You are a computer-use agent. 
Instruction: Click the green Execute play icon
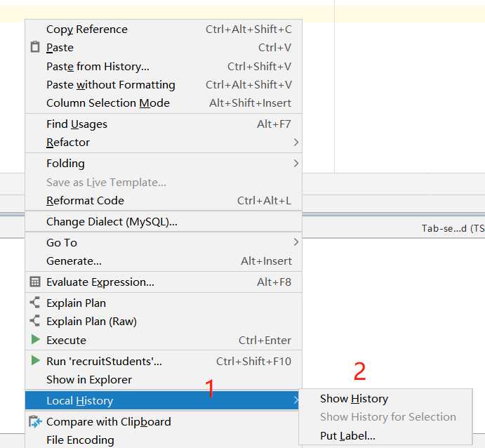point(35,340)
